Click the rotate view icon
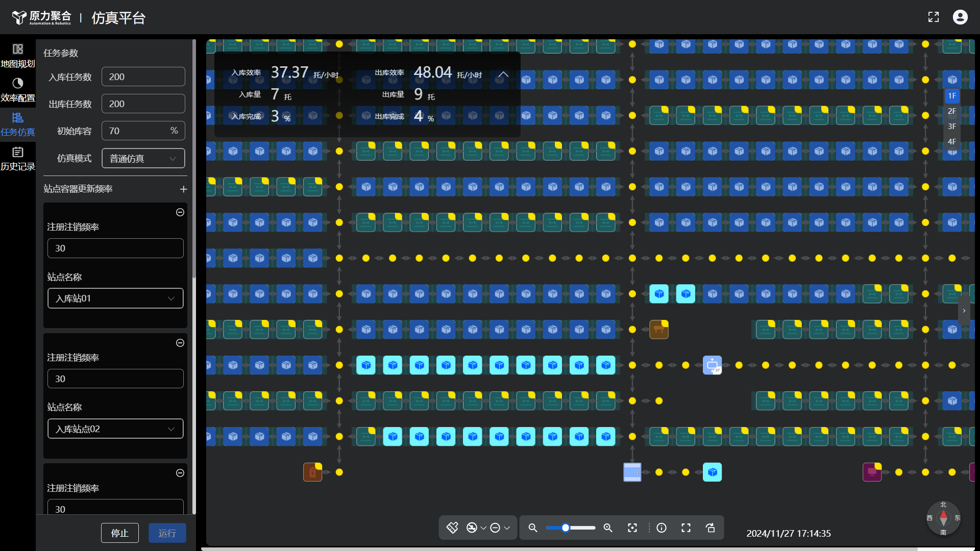The image size is (980, 551). click(710, 528)
